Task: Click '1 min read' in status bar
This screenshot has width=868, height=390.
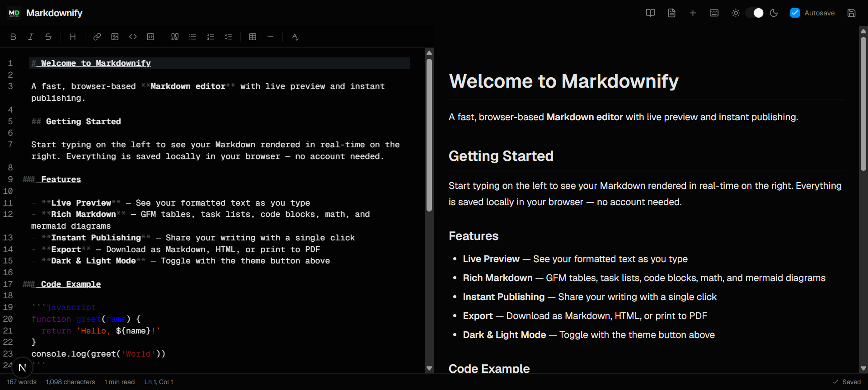Action: pyautogui.click(x=120, y=382)
